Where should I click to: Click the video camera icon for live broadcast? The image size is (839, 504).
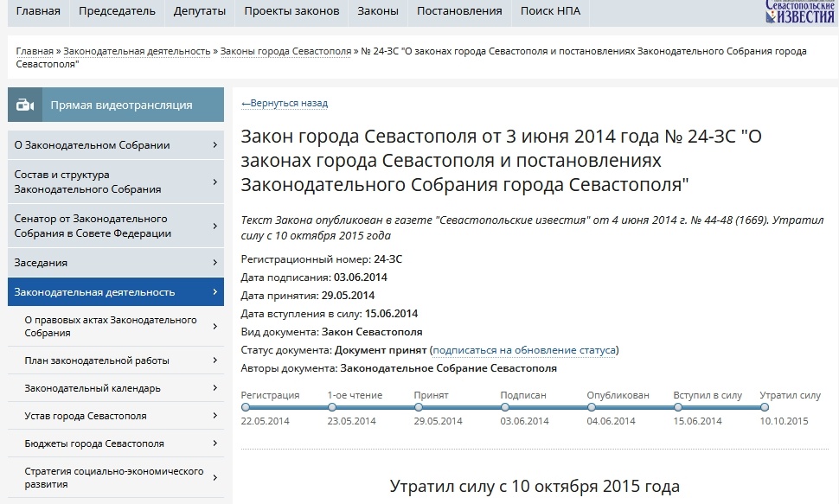point(24,105)
